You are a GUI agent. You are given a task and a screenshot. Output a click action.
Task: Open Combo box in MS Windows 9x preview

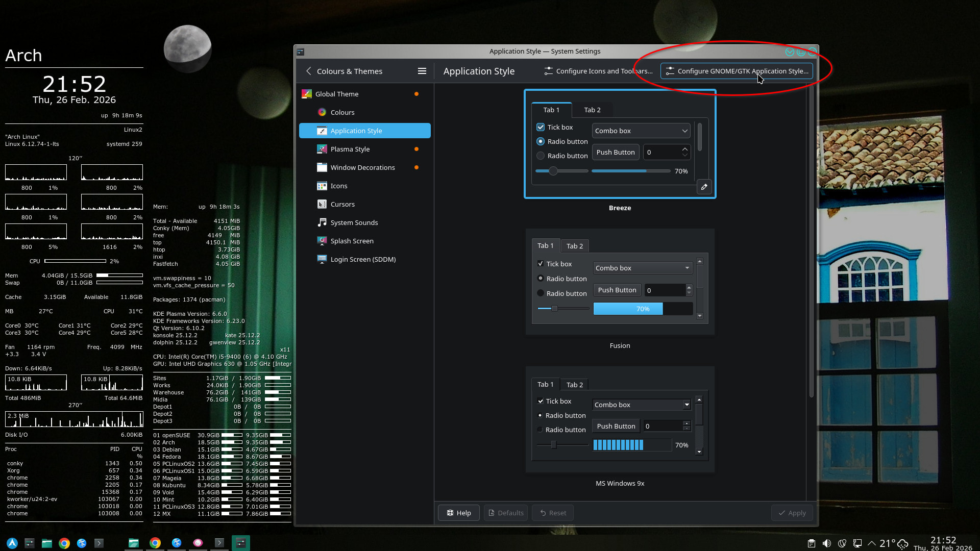tap(642, 405)
